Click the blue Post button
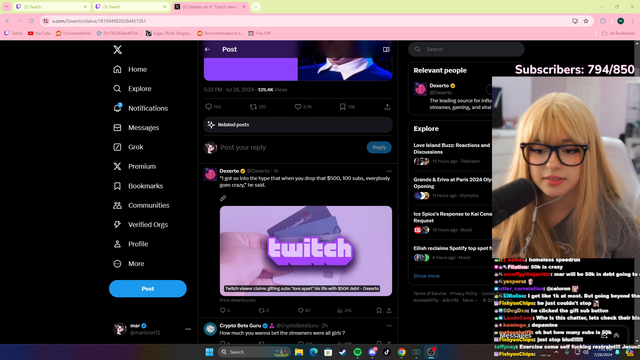 (148, 289)
